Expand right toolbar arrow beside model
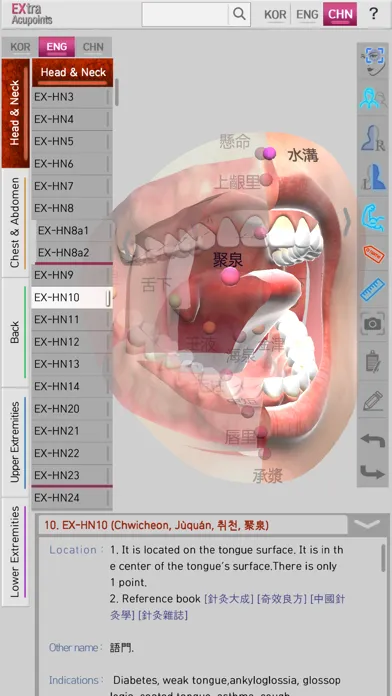 (347, 221)
